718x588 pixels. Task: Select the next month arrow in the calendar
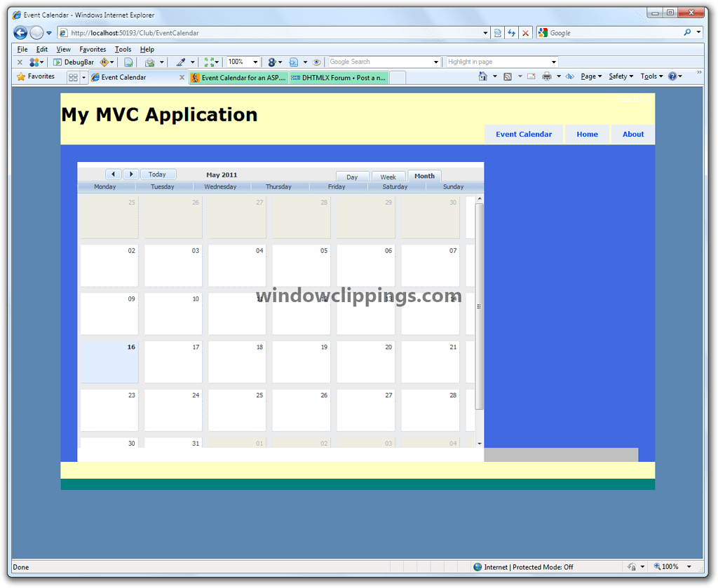coord(131,174)
